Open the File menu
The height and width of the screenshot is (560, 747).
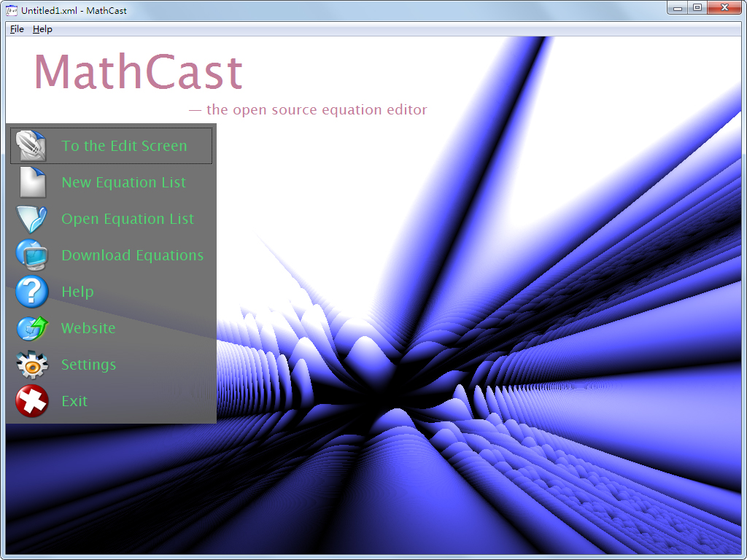(x=17, y=29)
